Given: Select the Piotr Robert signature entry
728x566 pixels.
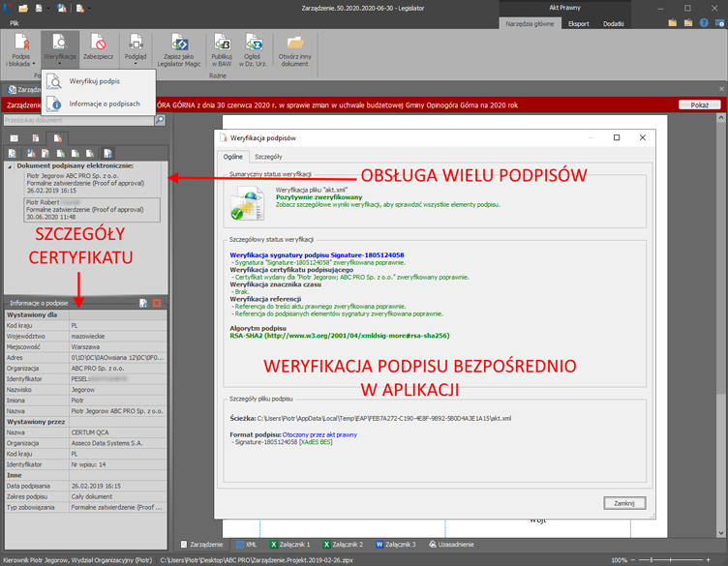Looking at the screenshot, I should click(92, 210).
